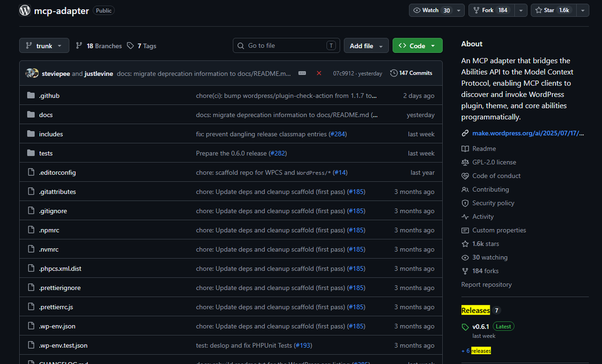Click the .wp-env.test.json file icon
The height and width of the screenshot is (364, 602).
coord(31,345)
